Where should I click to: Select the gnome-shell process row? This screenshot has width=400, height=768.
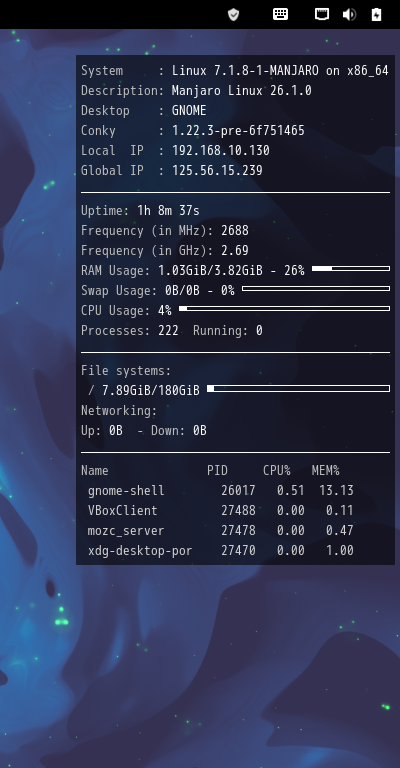pyautogui.click(x=220, y=491)
